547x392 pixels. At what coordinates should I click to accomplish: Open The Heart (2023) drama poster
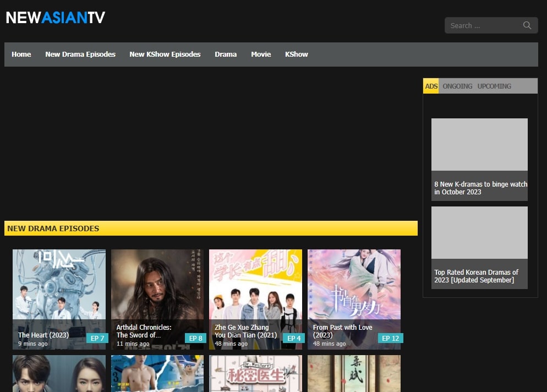click(59, 286)
